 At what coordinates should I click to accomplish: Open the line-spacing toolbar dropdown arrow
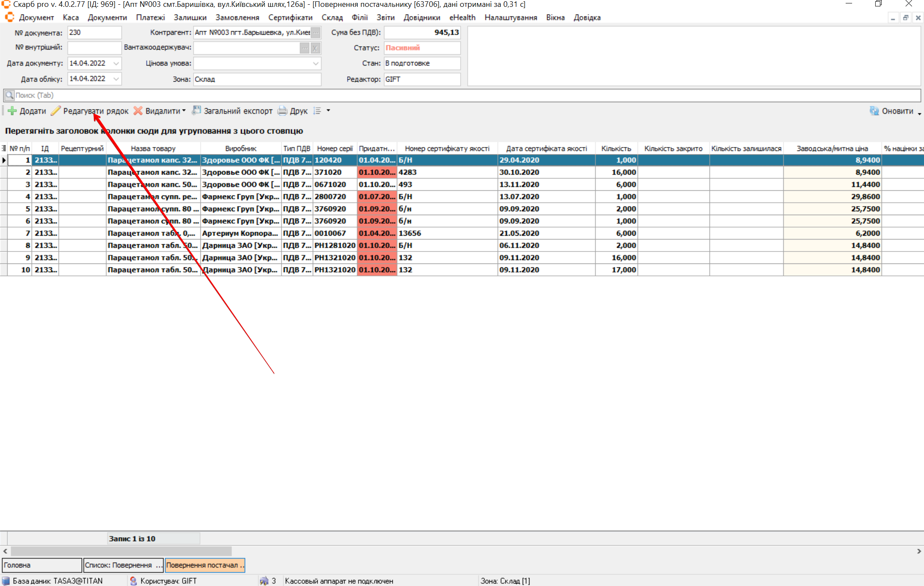(328, 111)
